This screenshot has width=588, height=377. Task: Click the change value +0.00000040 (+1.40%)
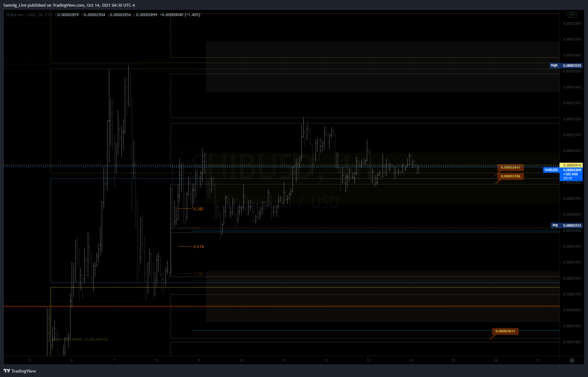point(180,15)
